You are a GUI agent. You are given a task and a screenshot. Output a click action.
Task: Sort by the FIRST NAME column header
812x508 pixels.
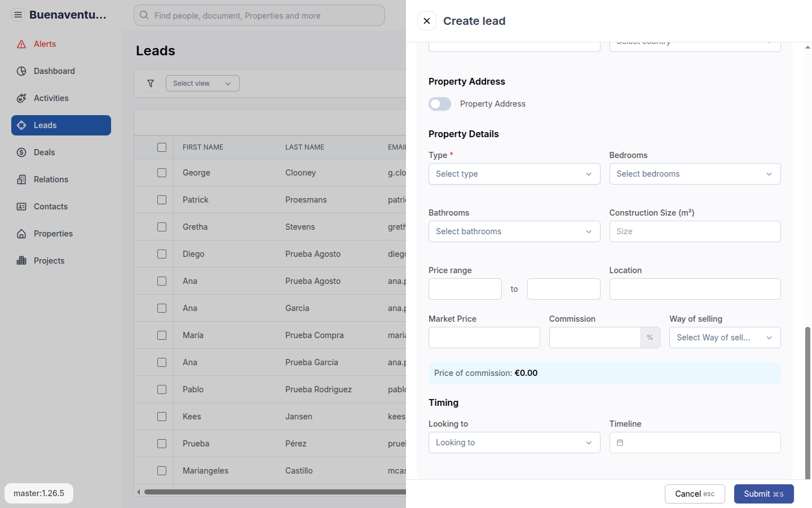click(203, 147)
